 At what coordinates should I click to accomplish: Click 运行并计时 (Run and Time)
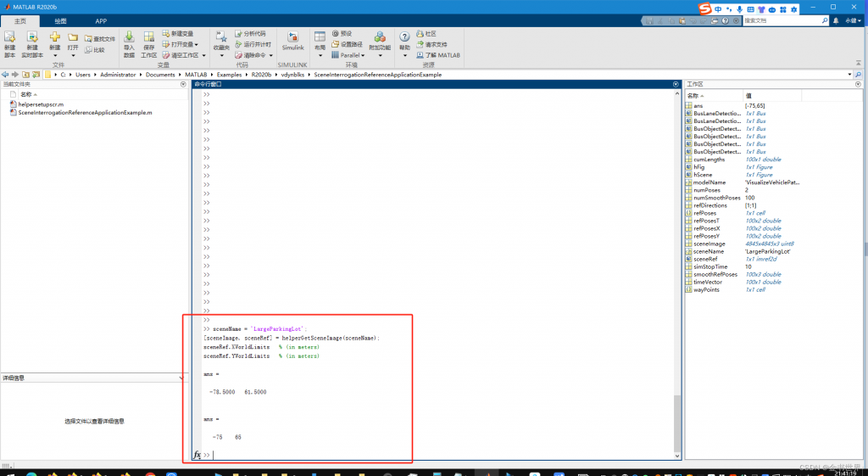(253, 44)
